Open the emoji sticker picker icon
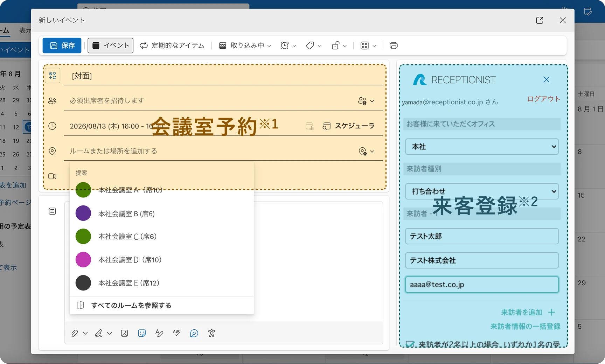This screenshot has width=605, height=364. (142, 333)
